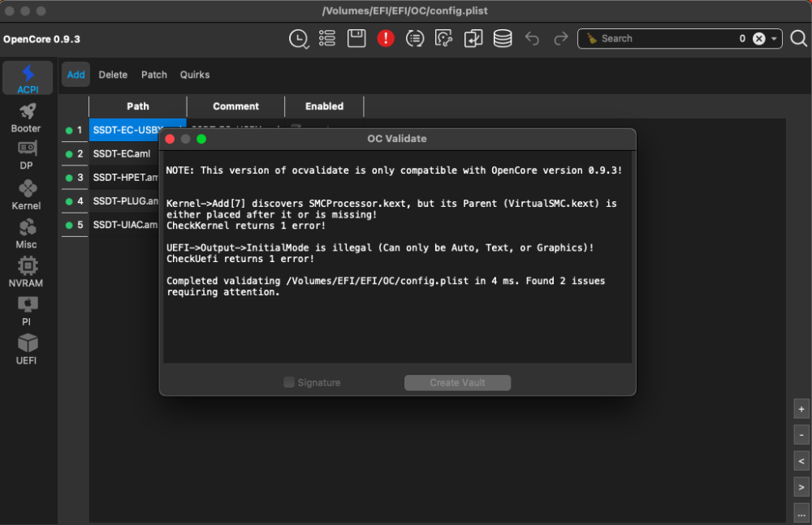
Task: Redo the last change
Action: coord(561,38)
